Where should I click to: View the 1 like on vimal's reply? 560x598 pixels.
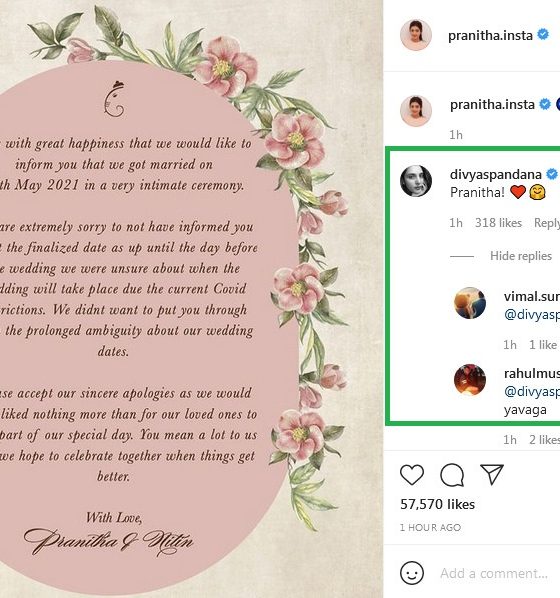(x=542, y=345)
